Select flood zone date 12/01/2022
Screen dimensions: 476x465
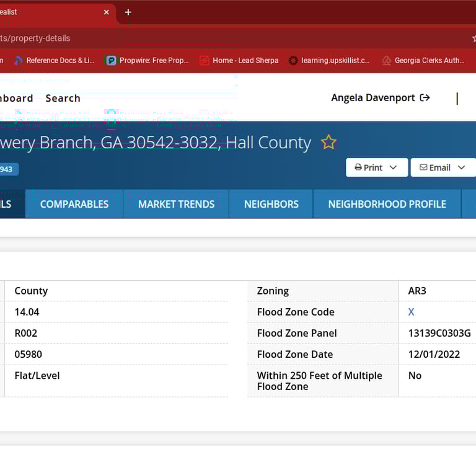[x=434, y=355]
